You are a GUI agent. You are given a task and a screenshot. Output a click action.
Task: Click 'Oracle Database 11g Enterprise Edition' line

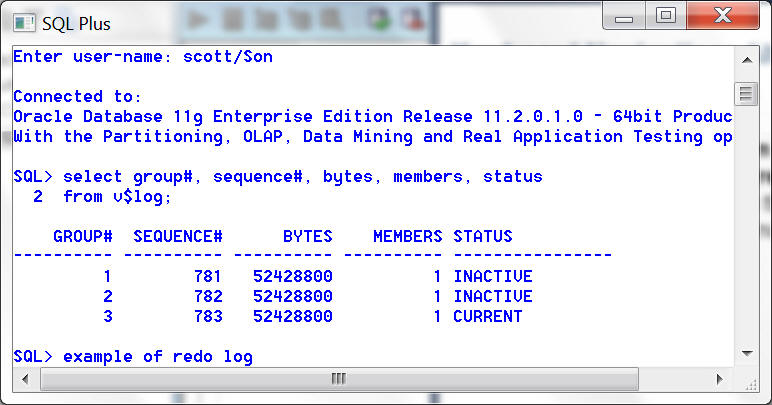point(373,117)
